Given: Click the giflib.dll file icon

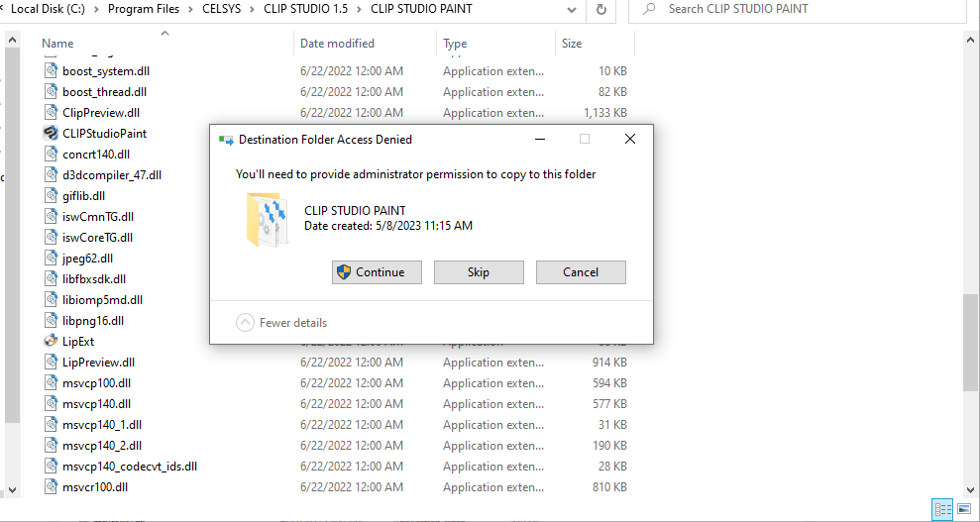Looking at the screenshot, I should coord(51,195).
